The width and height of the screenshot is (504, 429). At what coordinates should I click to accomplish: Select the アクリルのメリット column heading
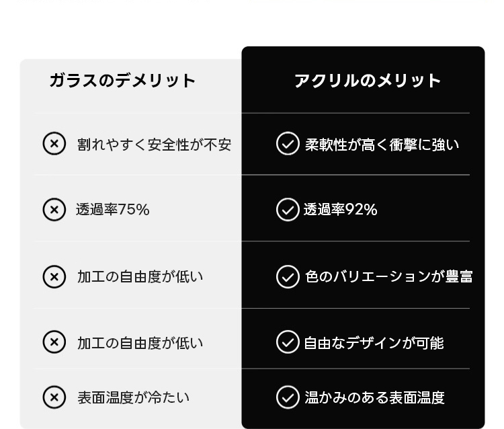(x=368, y=81)
